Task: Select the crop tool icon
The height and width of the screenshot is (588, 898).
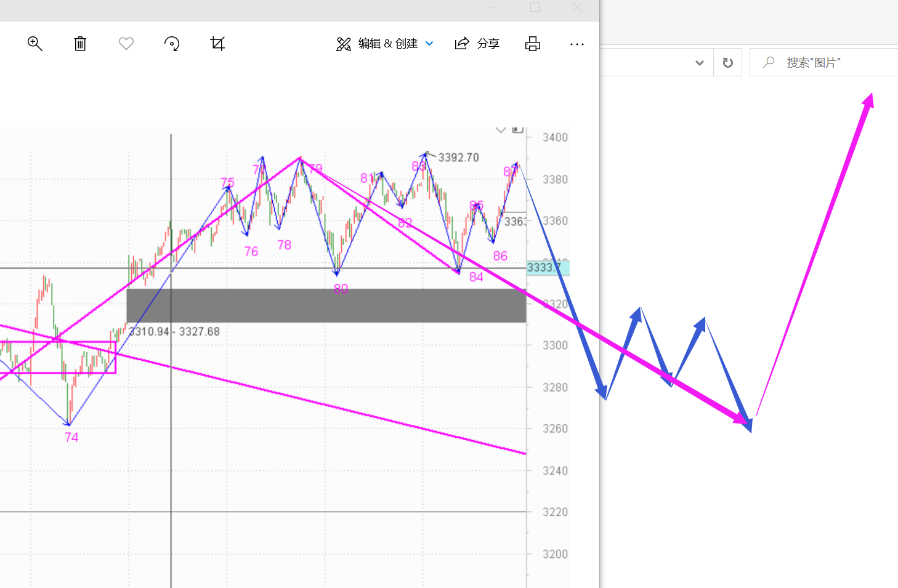Action: point(217,44)
